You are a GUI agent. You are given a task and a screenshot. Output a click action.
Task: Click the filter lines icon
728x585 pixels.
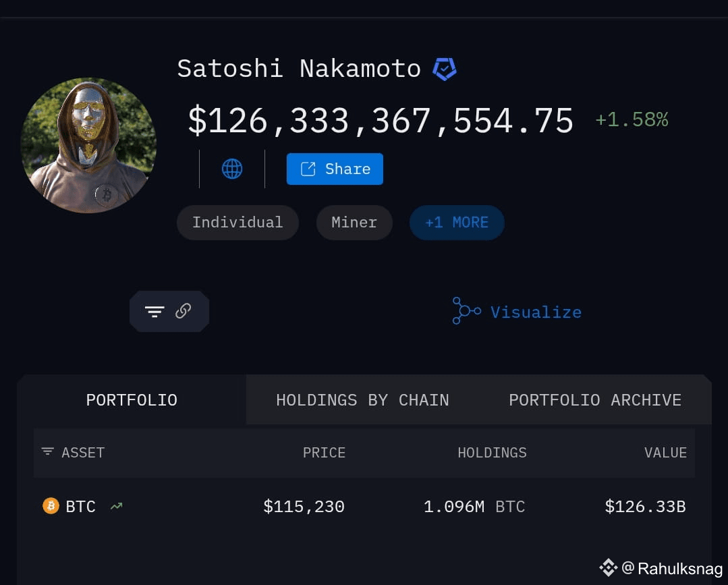[x=155, y=311]
